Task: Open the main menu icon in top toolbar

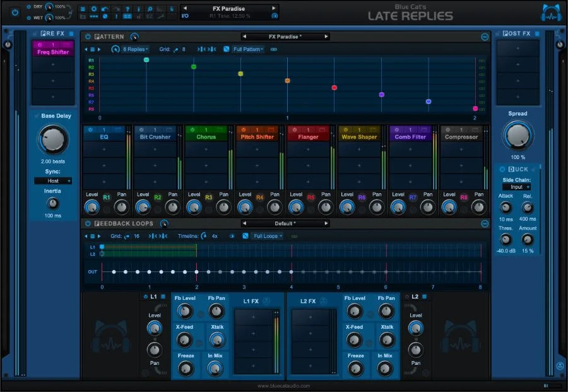Action: (83, 9)
